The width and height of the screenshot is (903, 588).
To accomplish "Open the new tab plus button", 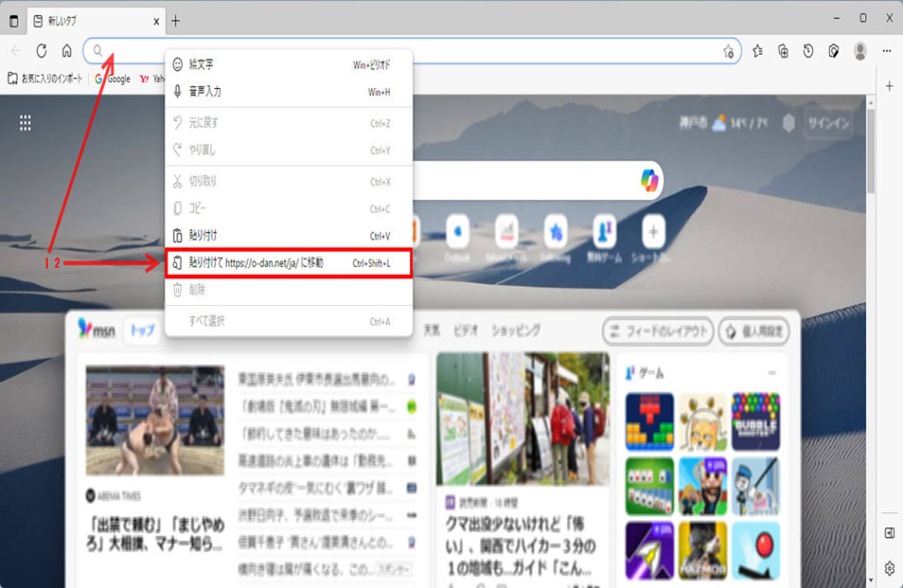I will coord(175,20).
